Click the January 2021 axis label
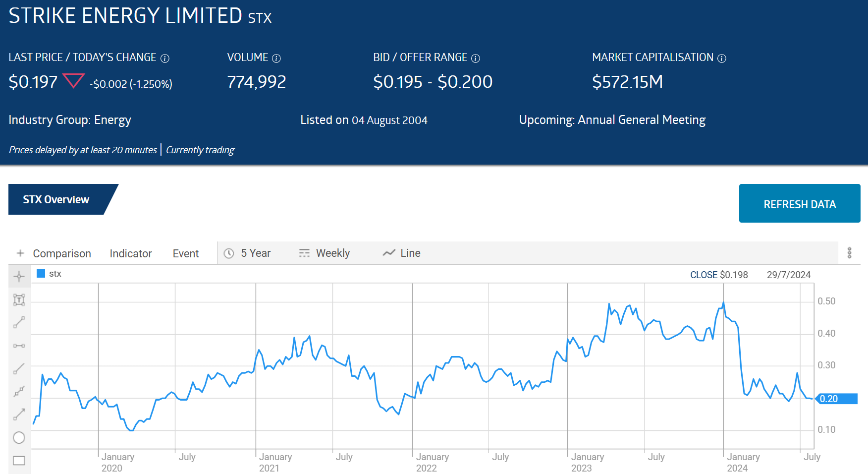Viewport: 868px width, 474px height. tap(275, 462)
